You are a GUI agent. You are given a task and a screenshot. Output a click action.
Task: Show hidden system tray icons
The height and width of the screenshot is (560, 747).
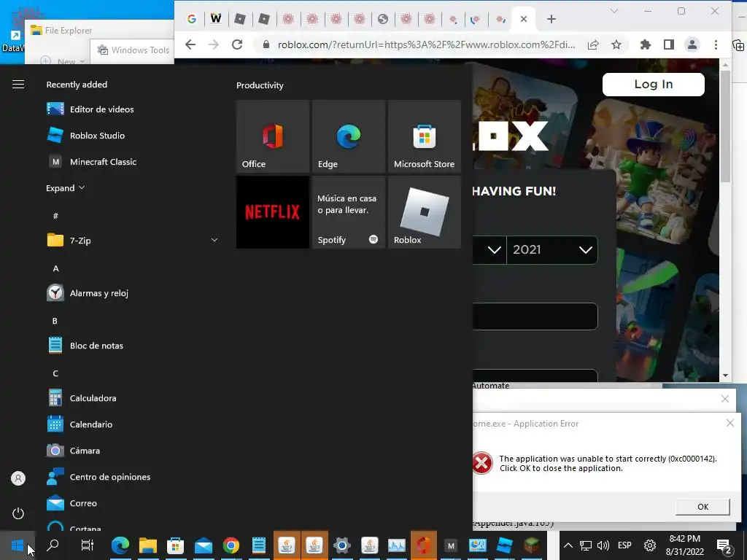[x=568, y=545]
